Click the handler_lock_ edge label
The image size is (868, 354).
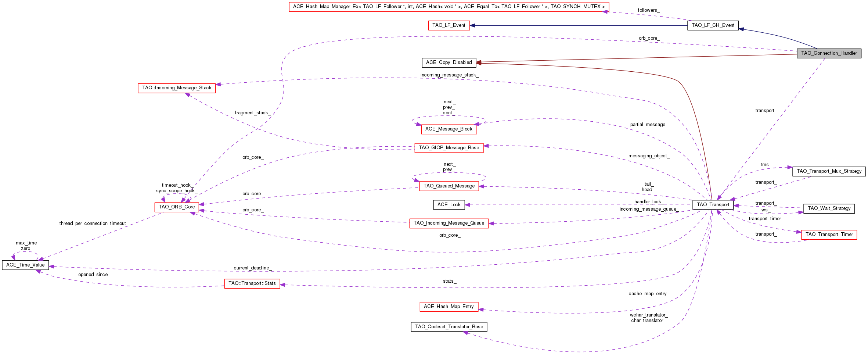tap(649, 202)
